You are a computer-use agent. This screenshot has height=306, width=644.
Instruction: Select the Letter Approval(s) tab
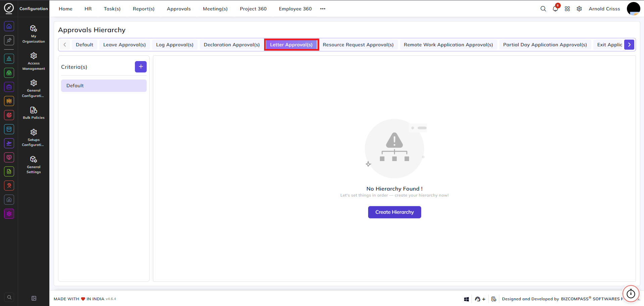pyautogui.click(x=291, y=45)
